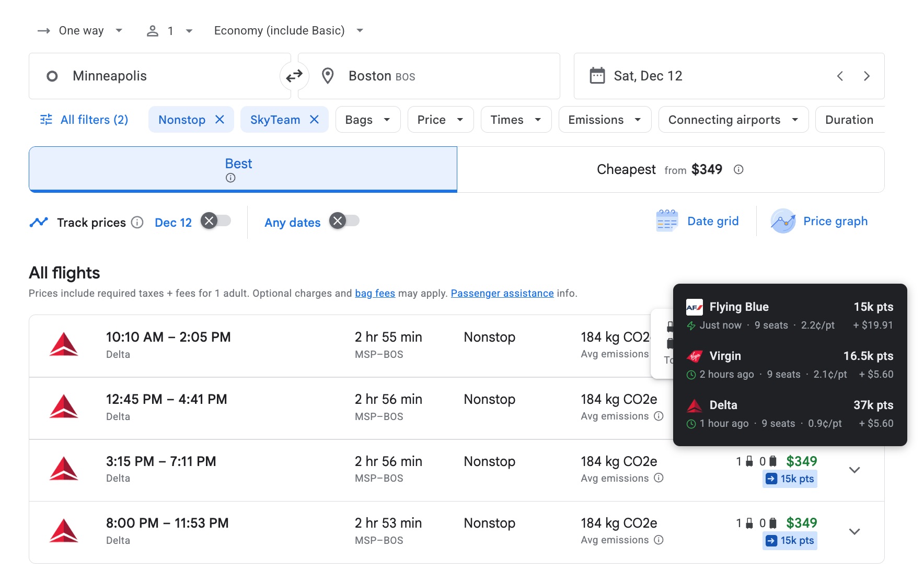Viewport: 924px width, 582px height.
Task: Click info icon beside Cheapest price
Action: point(738,169)
